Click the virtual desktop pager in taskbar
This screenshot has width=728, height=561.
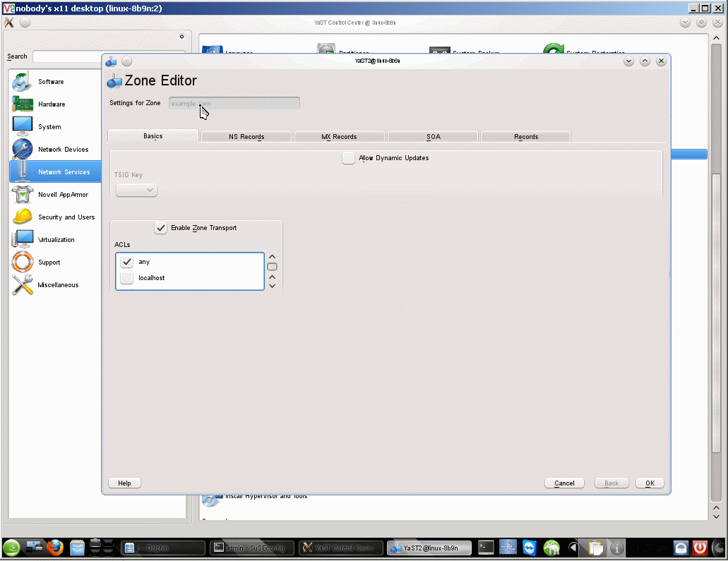click(102, 548)
